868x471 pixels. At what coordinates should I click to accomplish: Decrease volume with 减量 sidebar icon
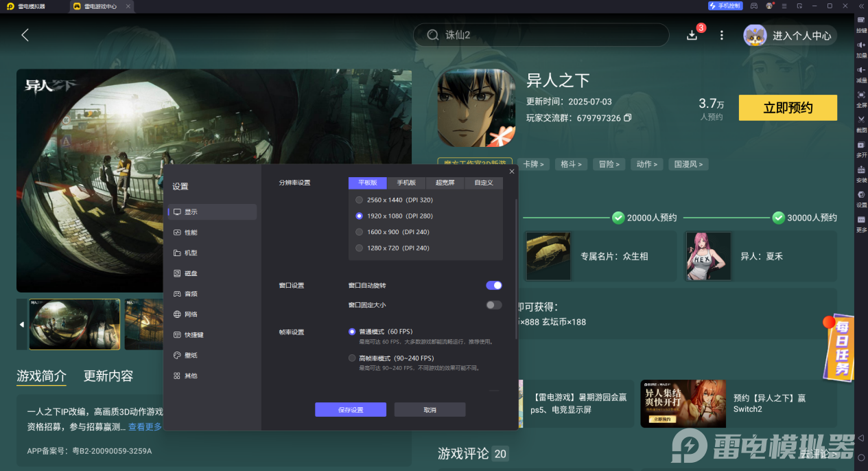coord(861,73)
